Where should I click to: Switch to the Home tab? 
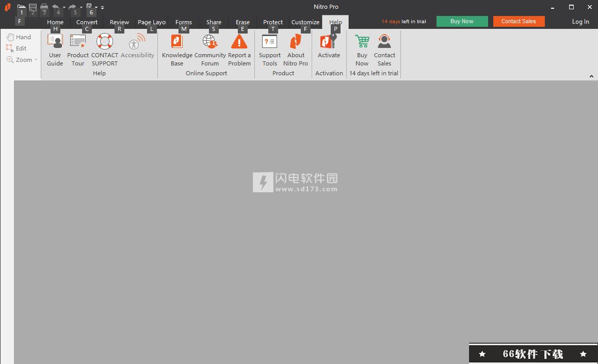click(x=55, y=22)
